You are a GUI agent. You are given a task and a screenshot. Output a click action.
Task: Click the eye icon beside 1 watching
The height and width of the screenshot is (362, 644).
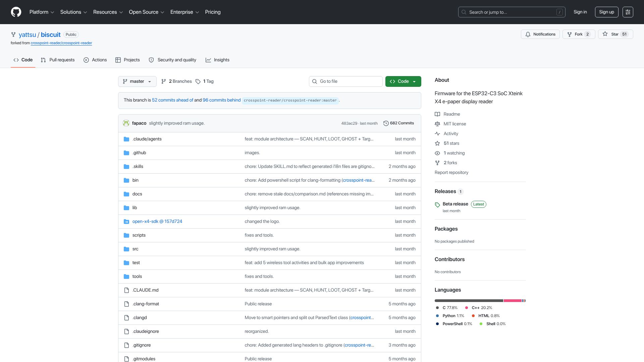tap(437, 153)
